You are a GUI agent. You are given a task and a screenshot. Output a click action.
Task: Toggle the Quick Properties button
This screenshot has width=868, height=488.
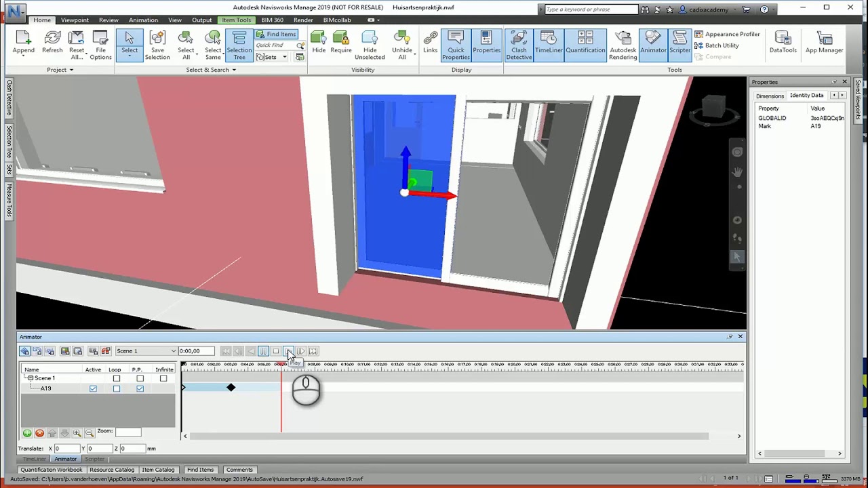[456, 45]
